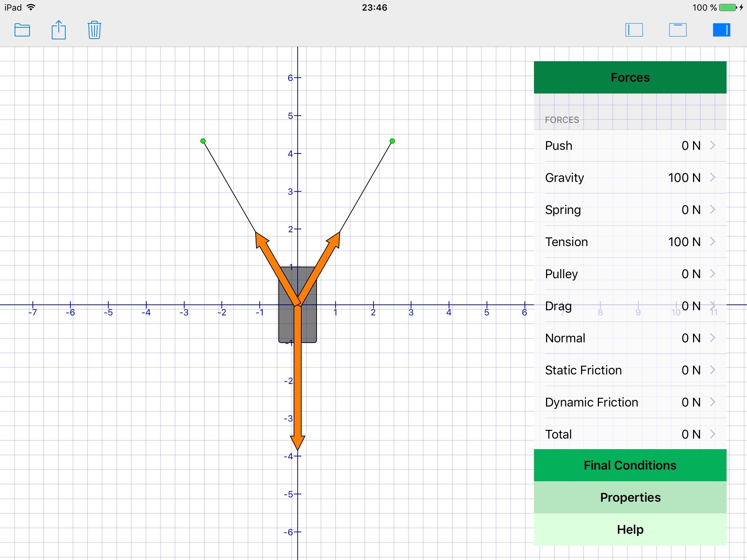
Task: Tap the share export icon
Action: (x=58, y=30)
